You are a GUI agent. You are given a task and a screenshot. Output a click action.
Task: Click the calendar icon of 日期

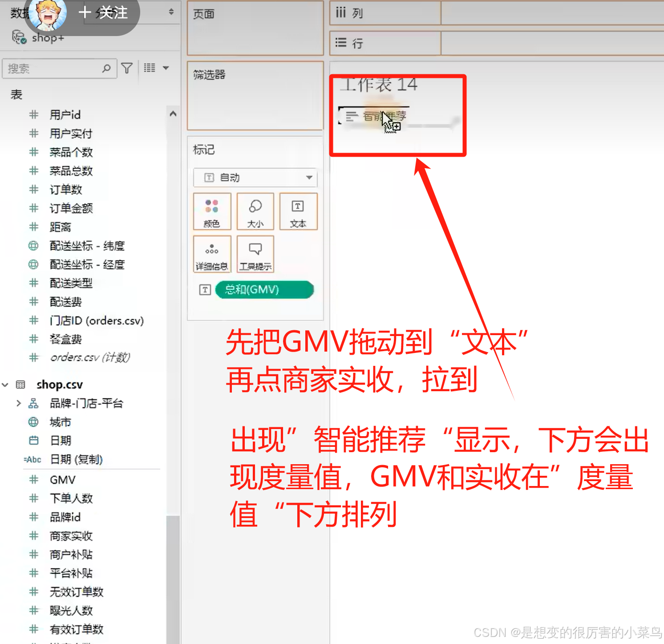click(33, 441)
